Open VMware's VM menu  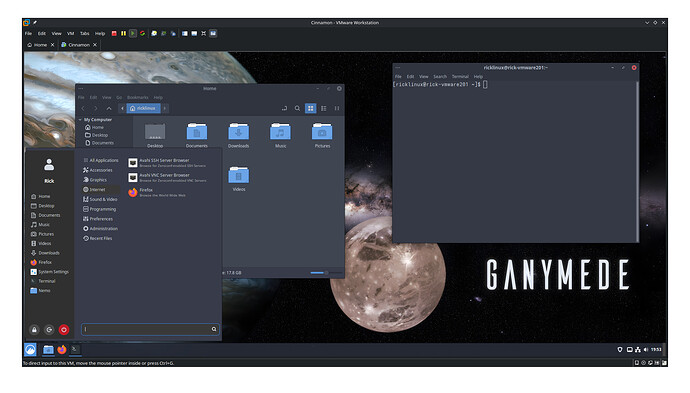[x=70, y=33]
